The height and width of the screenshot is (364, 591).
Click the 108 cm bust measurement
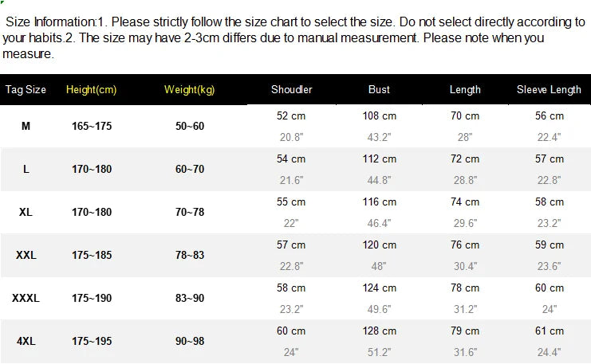coord(379,115)
